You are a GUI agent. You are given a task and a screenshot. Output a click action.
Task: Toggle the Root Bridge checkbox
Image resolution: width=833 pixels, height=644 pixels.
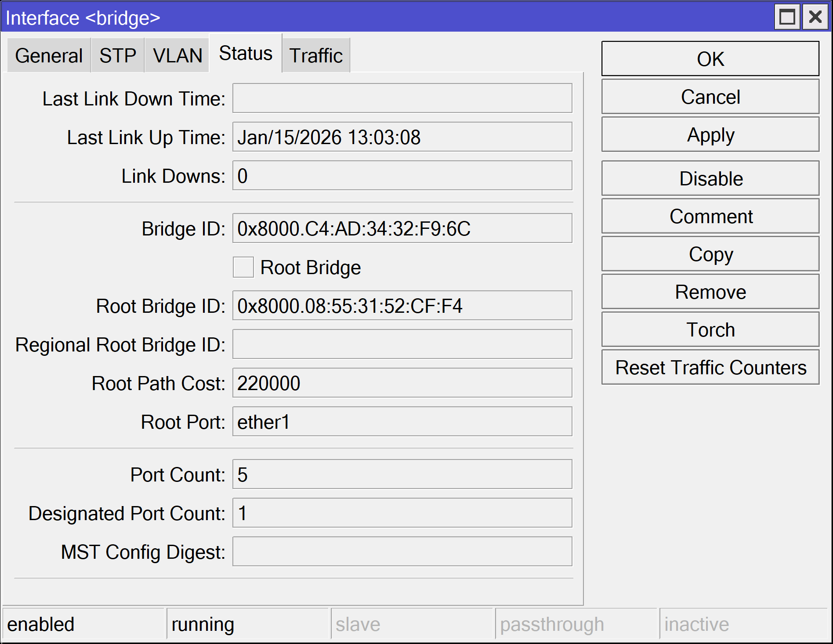point(243,267)
